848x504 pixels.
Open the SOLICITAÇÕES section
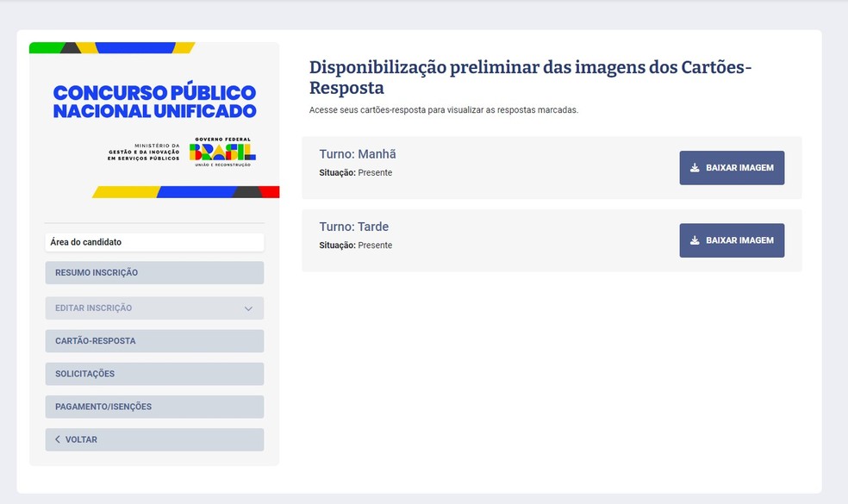(153, 373)
